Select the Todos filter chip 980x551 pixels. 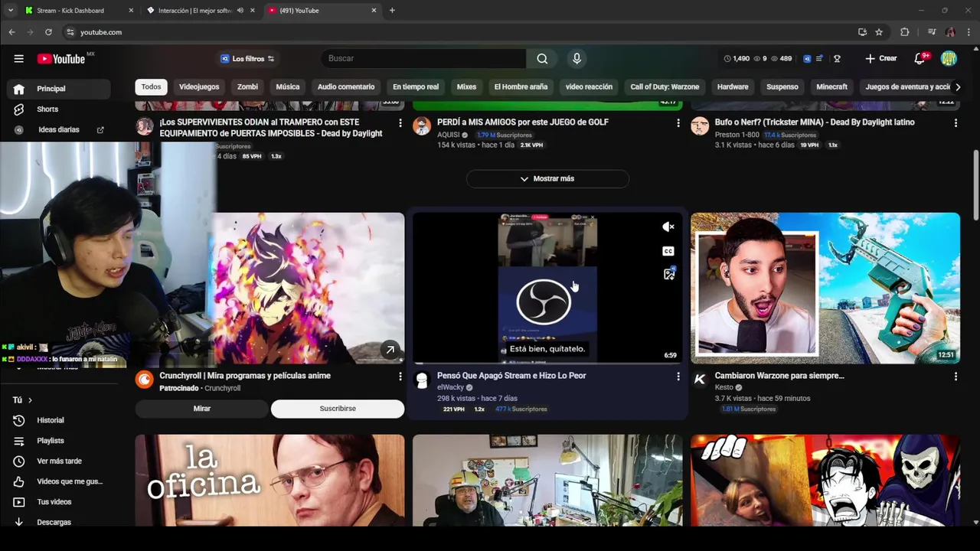point(151,87)
